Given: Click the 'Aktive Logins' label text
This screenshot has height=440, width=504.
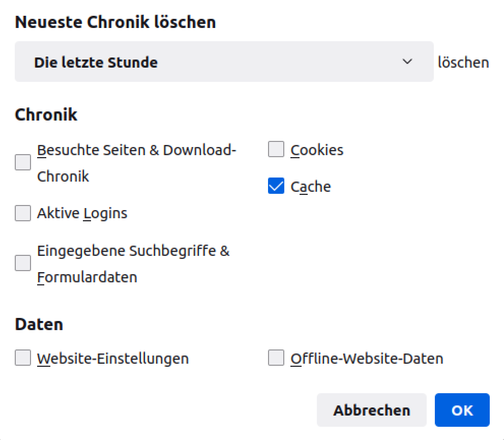Looking at the screenshot, I should tap(82, 213).
